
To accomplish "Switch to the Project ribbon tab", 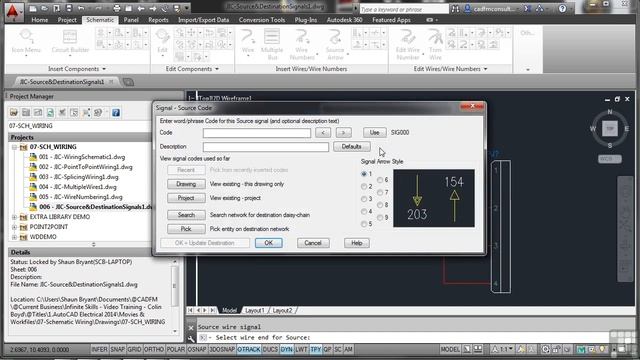I will click(x=67, y=20).
